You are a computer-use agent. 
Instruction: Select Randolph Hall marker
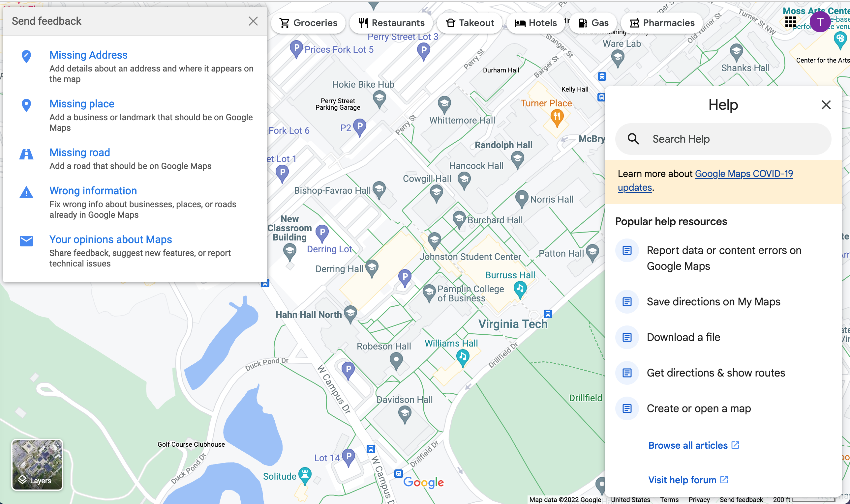517,160
